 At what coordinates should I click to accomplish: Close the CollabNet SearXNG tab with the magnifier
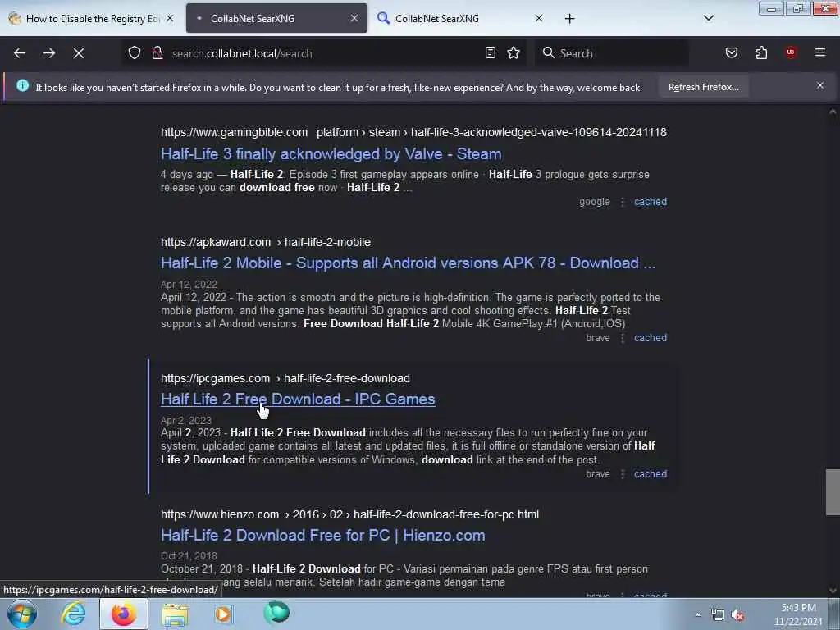[539, 18]
